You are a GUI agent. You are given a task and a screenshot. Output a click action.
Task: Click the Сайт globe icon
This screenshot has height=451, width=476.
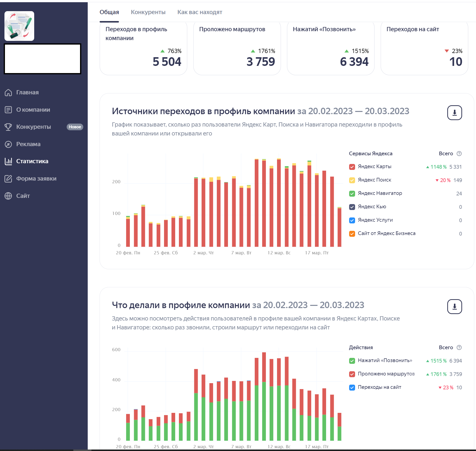click(8, 196)
